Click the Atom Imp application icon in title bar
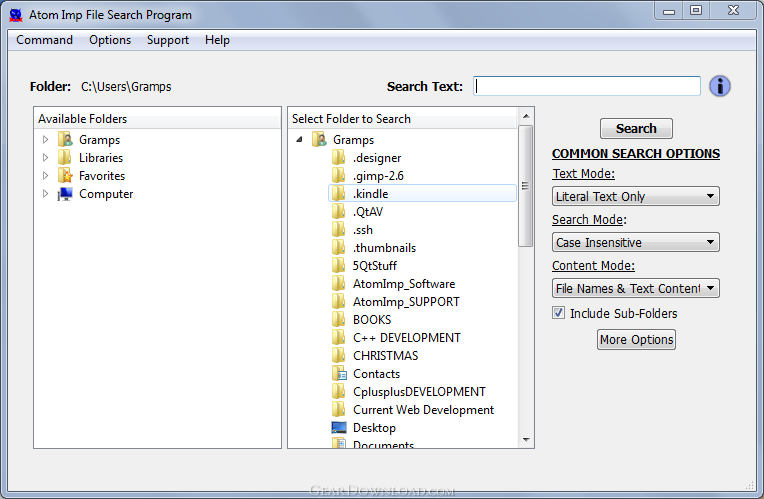The width and height of the screenshot is (764, 499). click(x=16, y=15)
